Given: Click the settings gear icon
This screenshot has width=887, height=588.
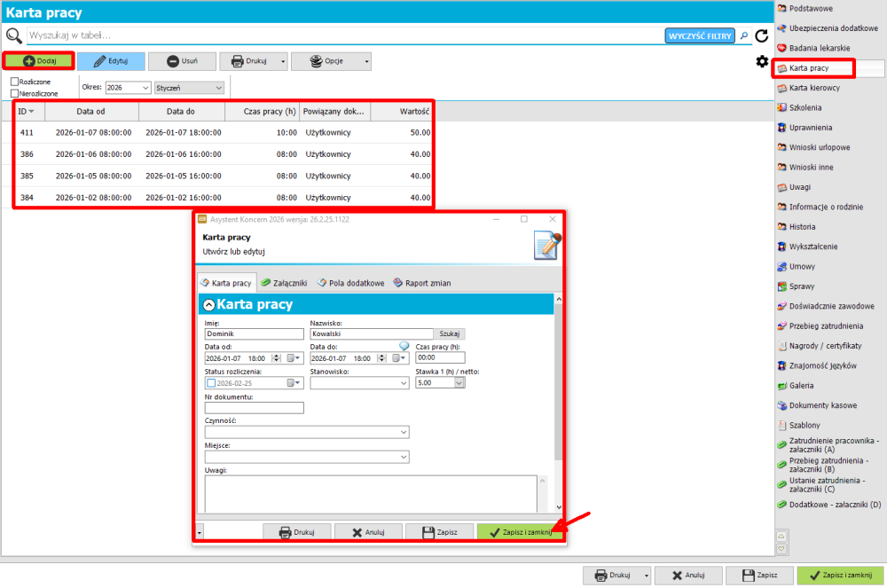Looking at the screenshot, I should (x=761, y=61).
